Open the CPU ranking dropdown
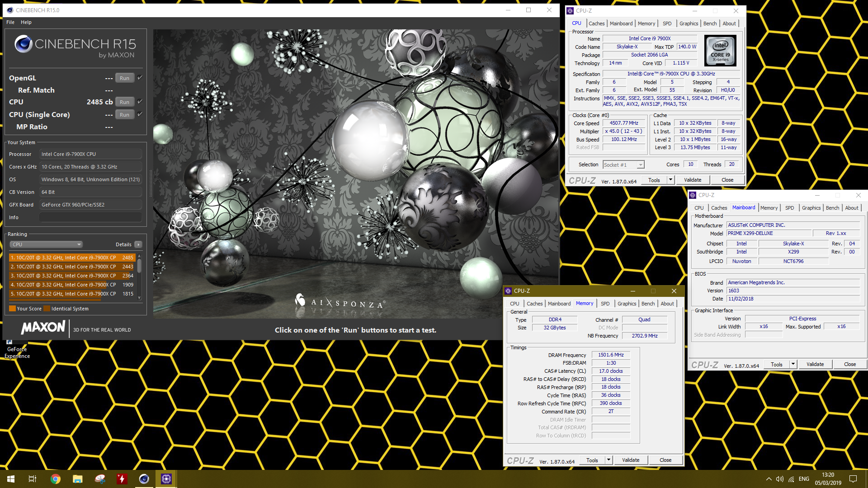 coord(46,244)
